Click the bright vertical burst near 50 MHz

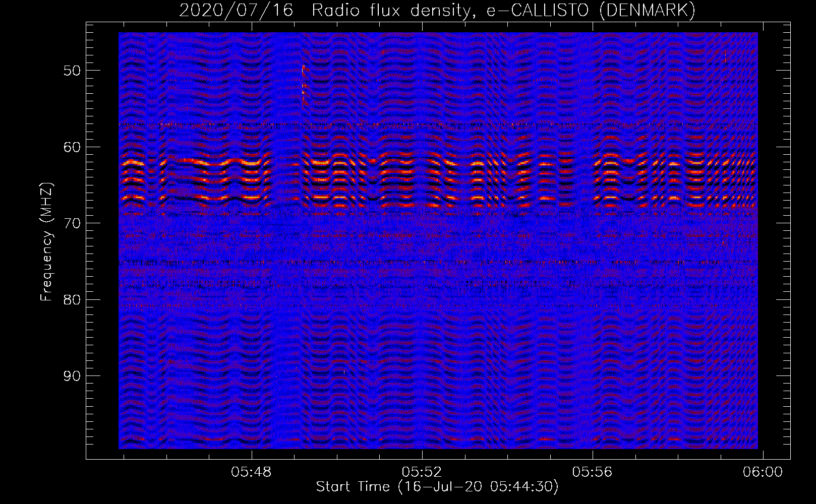[x=303, y=85]
